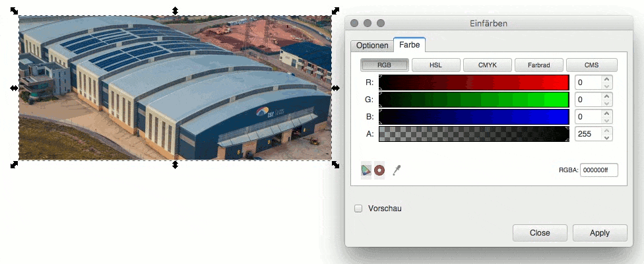Select the Farbe tab
The width and height of the screenshot is (644, 264).
point(410,45)
